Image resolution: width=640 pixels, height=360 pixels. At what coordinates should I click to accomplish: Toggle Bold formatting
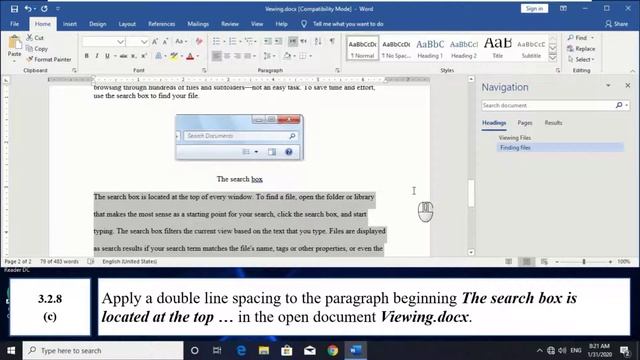(87, 56)
